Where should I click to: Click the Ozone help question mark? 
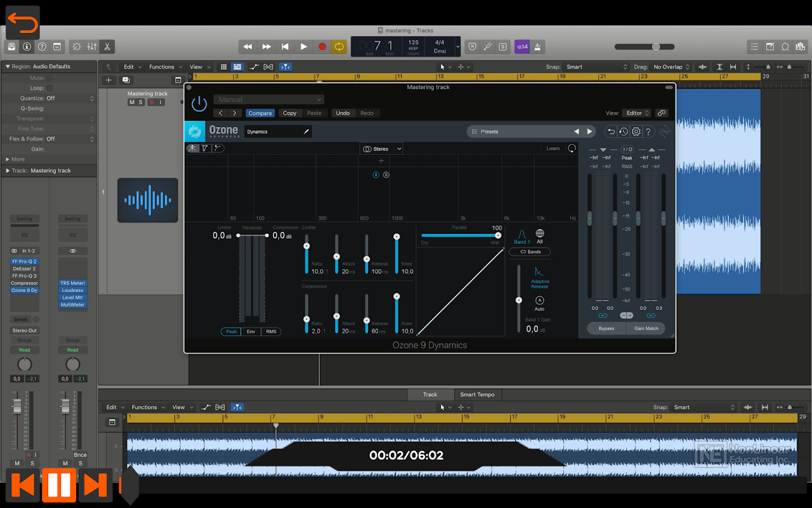pyautogui.click(x=648, y=131)
